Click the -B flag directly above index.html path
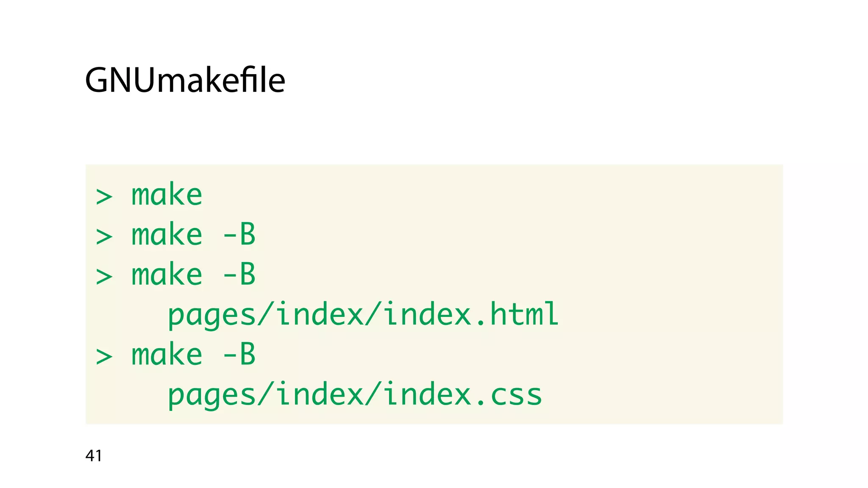The height and width of the screenshot is (488, 868). pyautogui.click(x=239, y=274)
